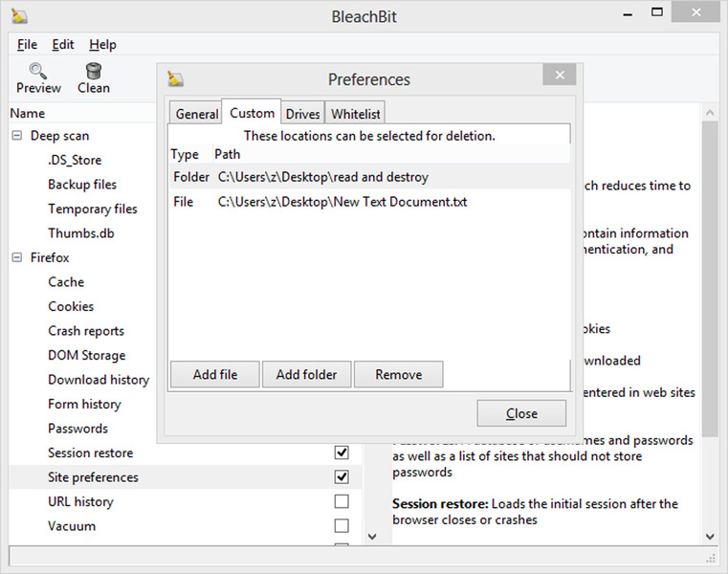728x574 pixels.
Task: Select the Thumbs.db tree item
Action: (80, 233)
